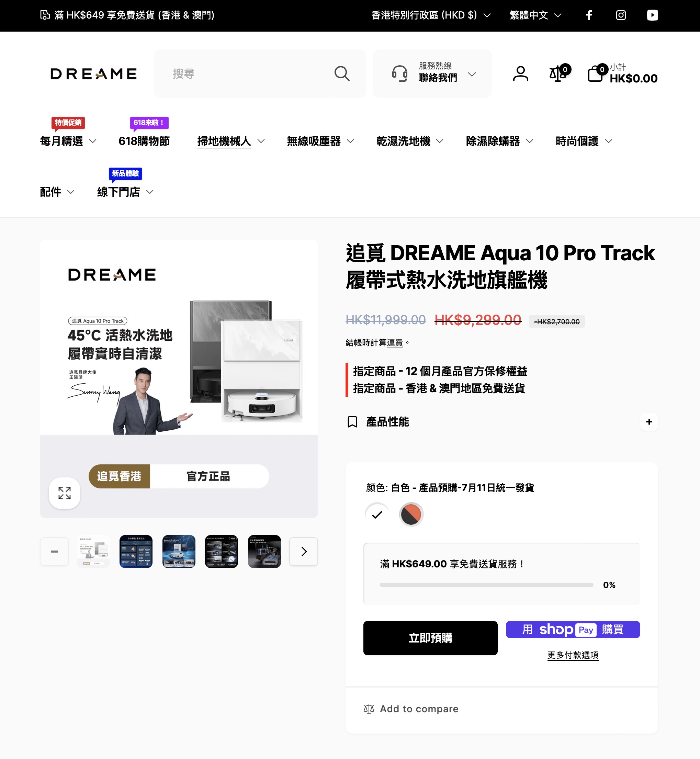Open the shopping cart bag icon
The image size is (700, 759).
(x=596, y=73)
